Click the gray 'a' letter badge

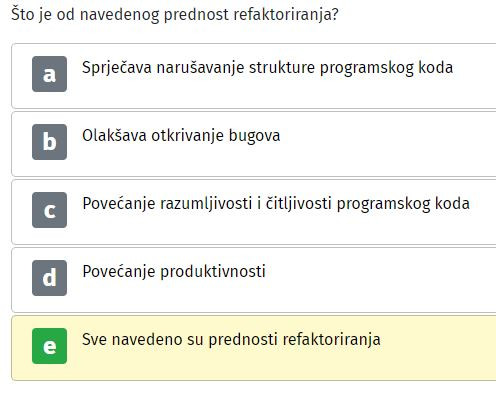click(x=49, y=74)
